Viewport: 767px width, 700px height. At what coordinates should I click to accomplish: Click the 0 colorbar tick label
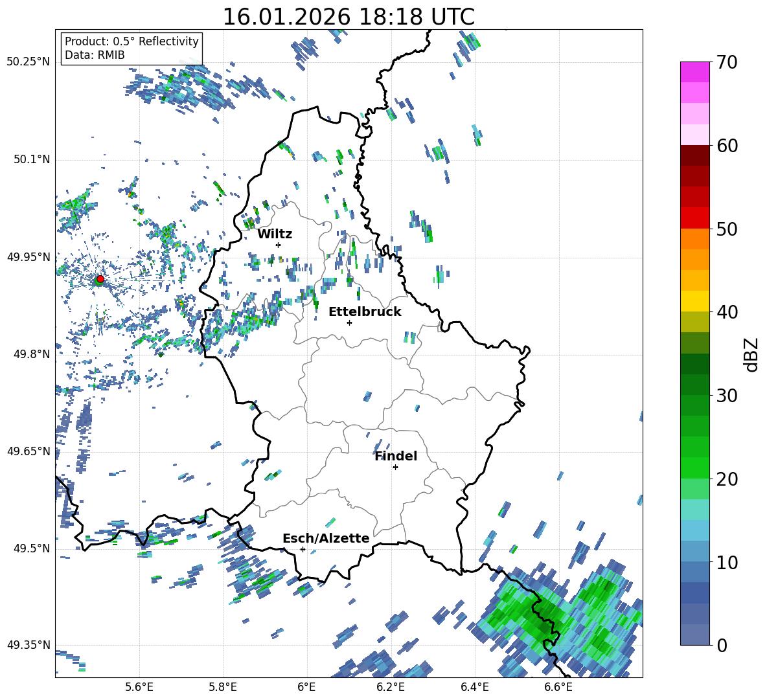(x=722, y=645)
